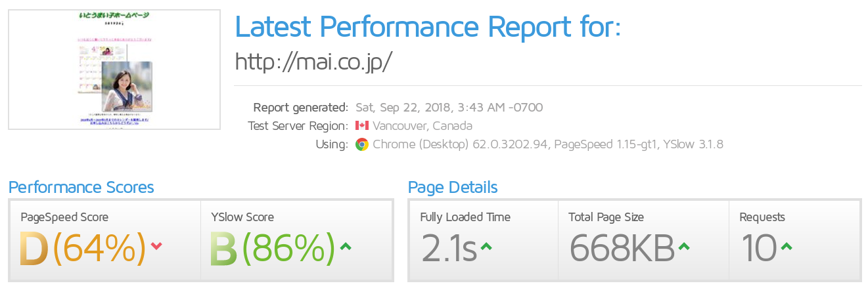
Task: Click the green arrow next to 2.1s load time
Action: (x=486, y=246)
